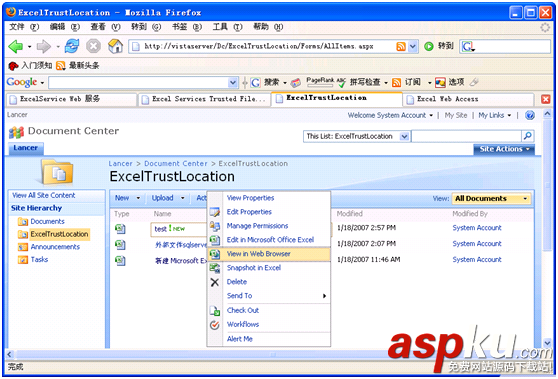The height and width of the screenshot is (379, 558).
Task: Select View in Web Browser menu item
Action: pyautogui.click(x=269, y=254)
